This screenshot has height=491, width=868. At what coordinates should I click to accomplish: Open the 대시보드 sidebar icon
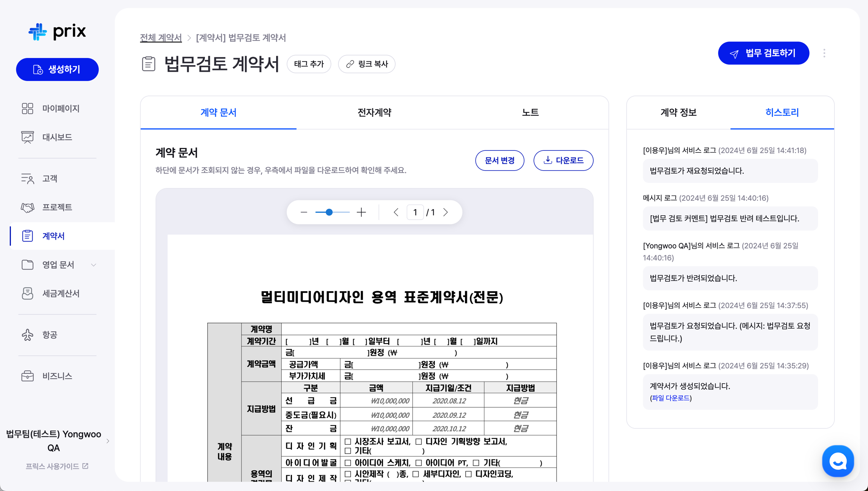coord(28,137)
